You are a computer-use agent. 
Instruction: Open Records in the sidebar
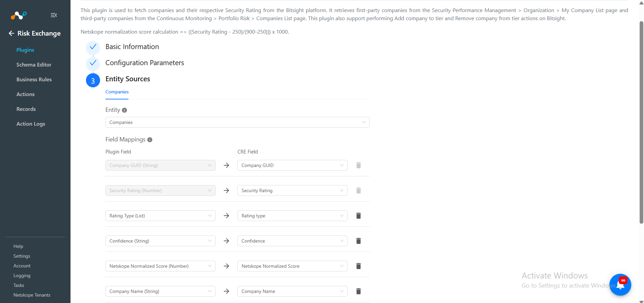(x=26, y=109)
